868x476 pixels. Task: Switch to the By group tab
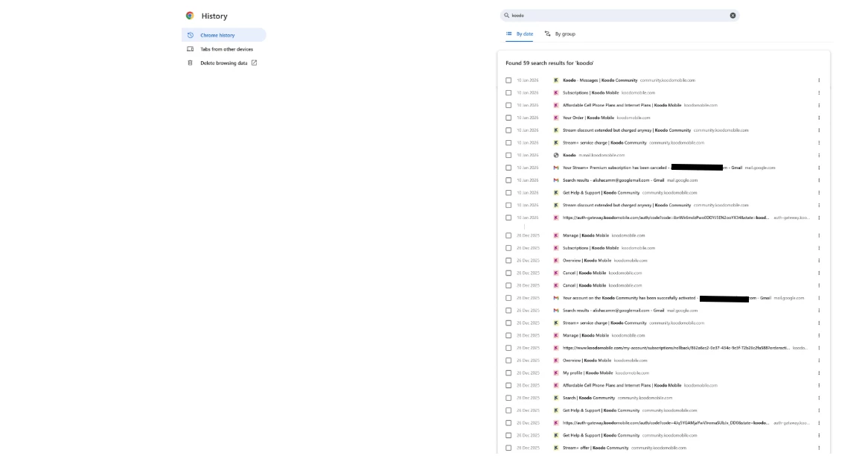pos(560,34)
